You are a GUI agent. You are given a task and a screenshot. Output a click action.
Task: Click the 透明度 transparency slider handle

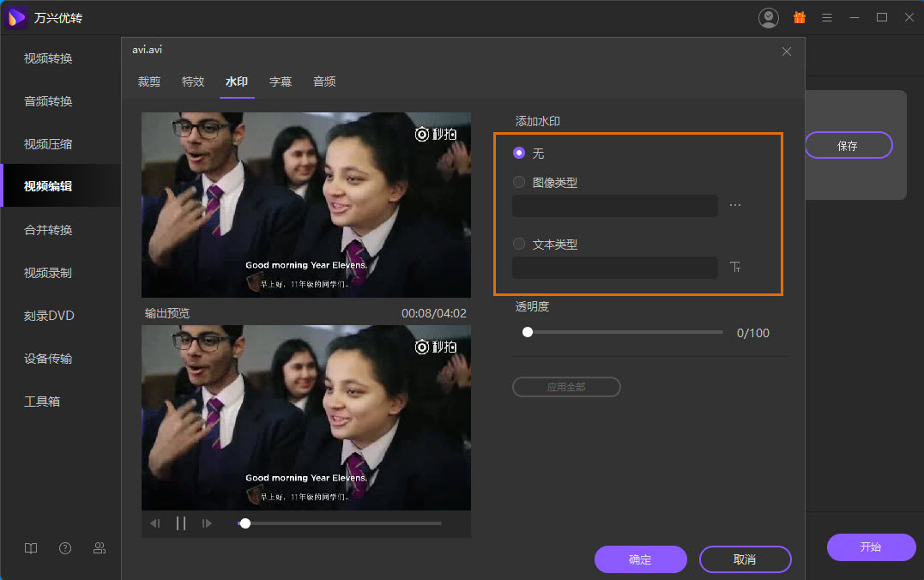tap(528, 332)
